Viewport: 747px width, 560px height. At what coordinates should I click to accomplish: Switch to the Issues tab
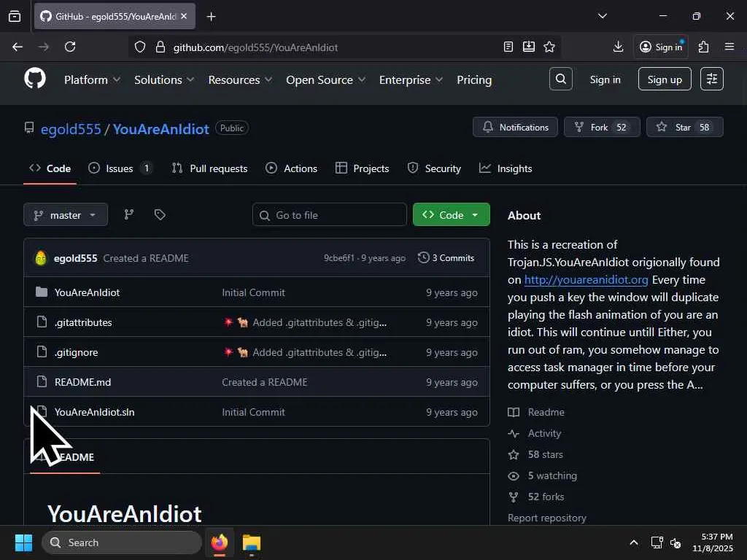120,168
